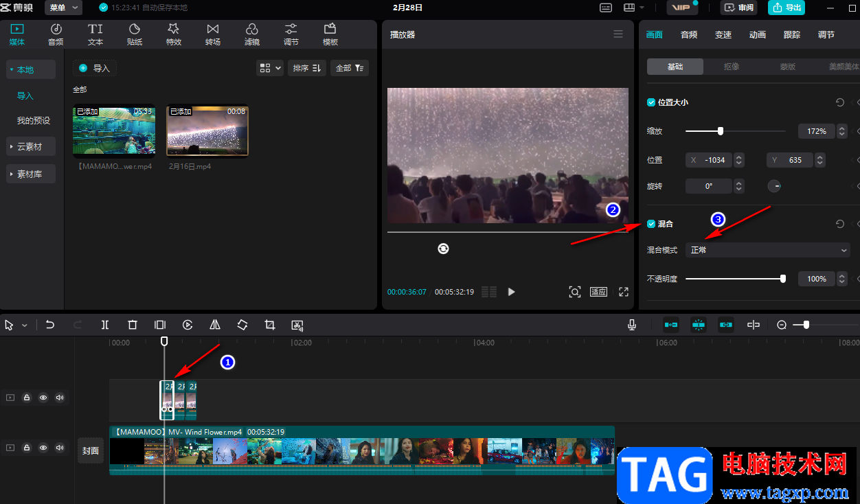Open the 排序 sort dropdown

tap(306, 68)
